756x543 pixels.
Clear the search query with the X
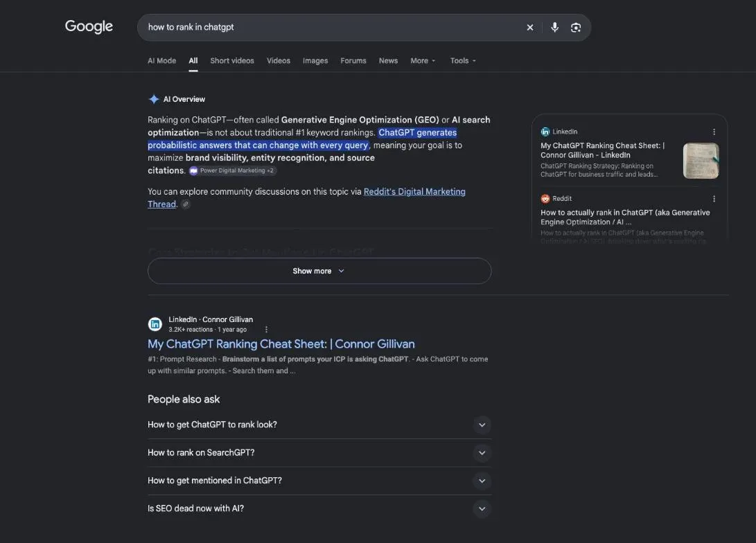(x=530, y=28)
